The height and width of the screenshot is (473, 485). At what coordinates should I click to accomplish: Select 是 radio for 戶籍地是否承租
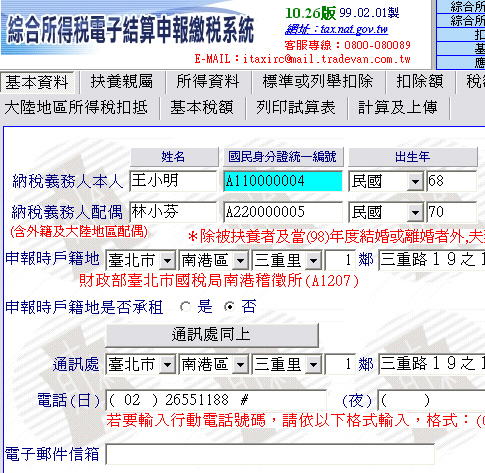coord(185,307)
